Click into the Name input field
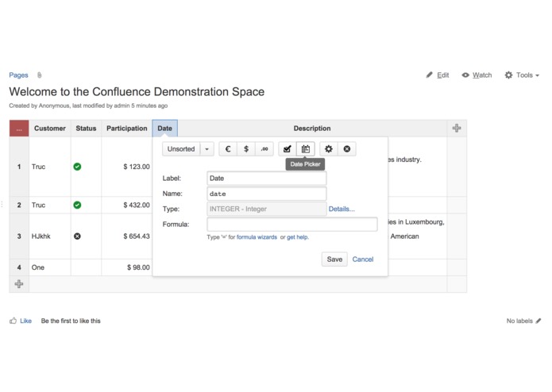 (x=267, y=194)
